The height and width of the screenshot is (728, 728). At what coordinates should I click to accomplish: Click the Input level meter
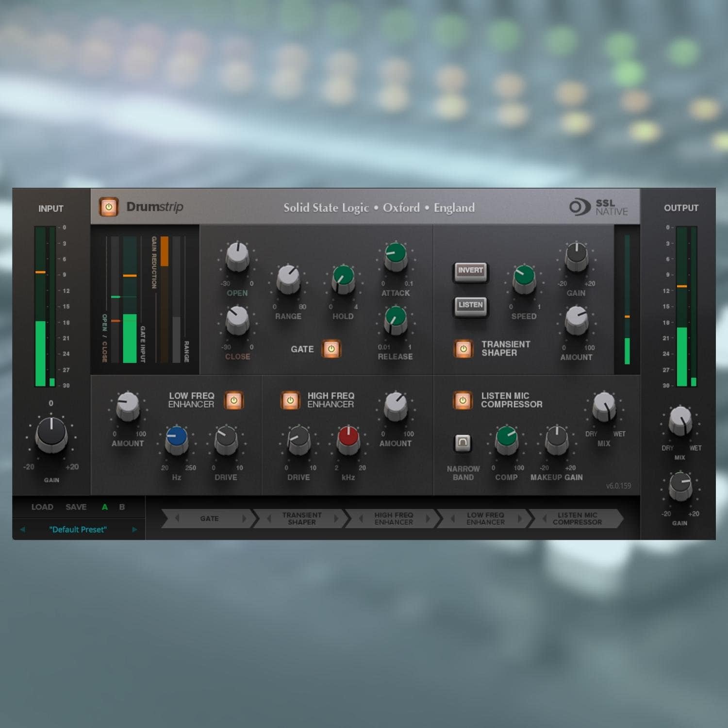[x=45, y=306]
